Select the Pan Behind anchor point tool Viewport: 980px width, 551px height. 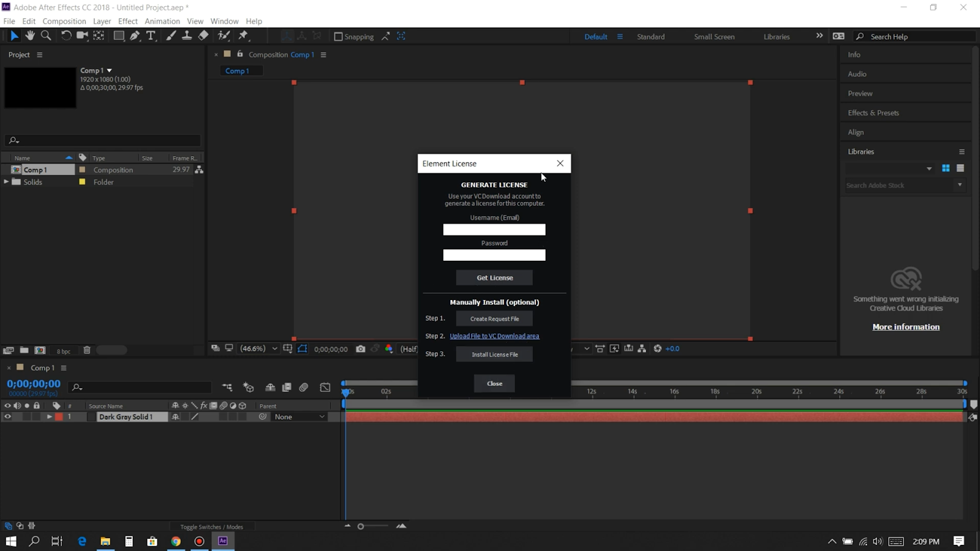tap(99, 36)
